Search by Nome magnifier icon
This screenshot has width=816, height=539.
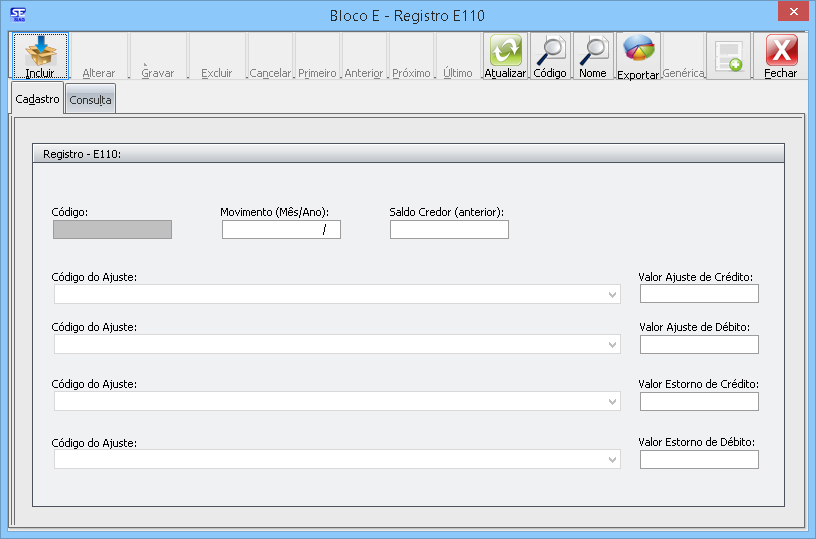coord(593,50)
